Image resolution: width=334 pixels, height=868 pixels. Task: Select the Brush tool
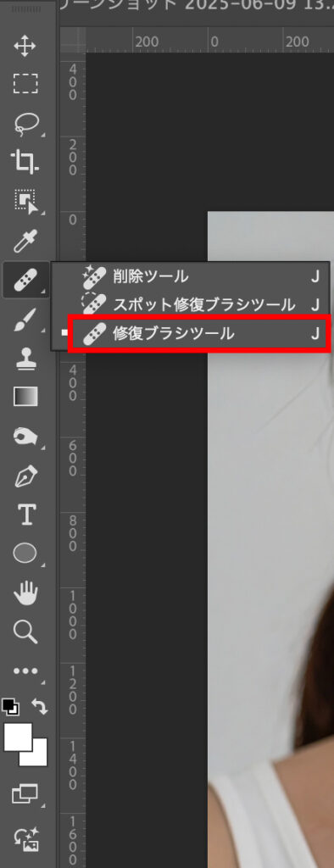(25, 320)
